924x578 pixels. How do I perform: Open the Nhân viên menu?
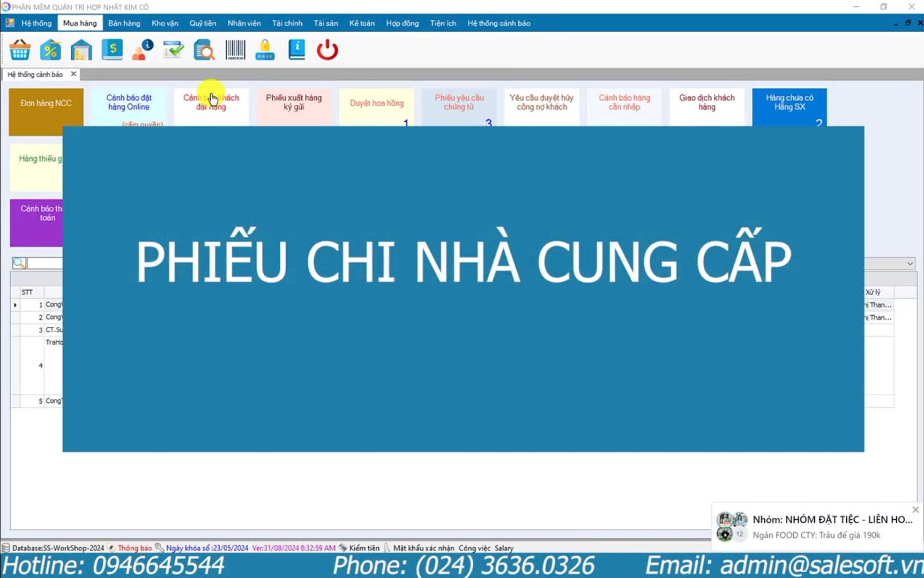coord(244,23)
